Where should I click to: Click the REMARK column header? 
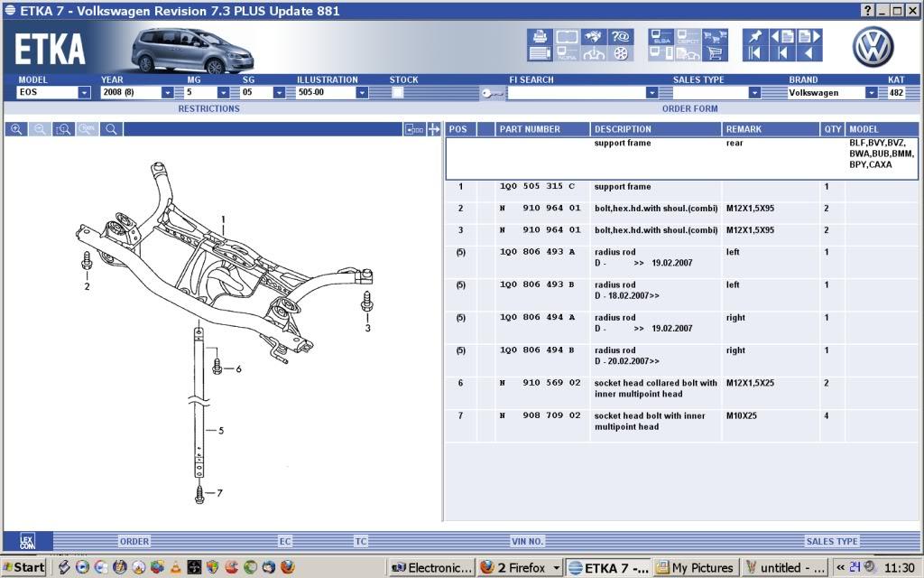click(x=771, y=129)
